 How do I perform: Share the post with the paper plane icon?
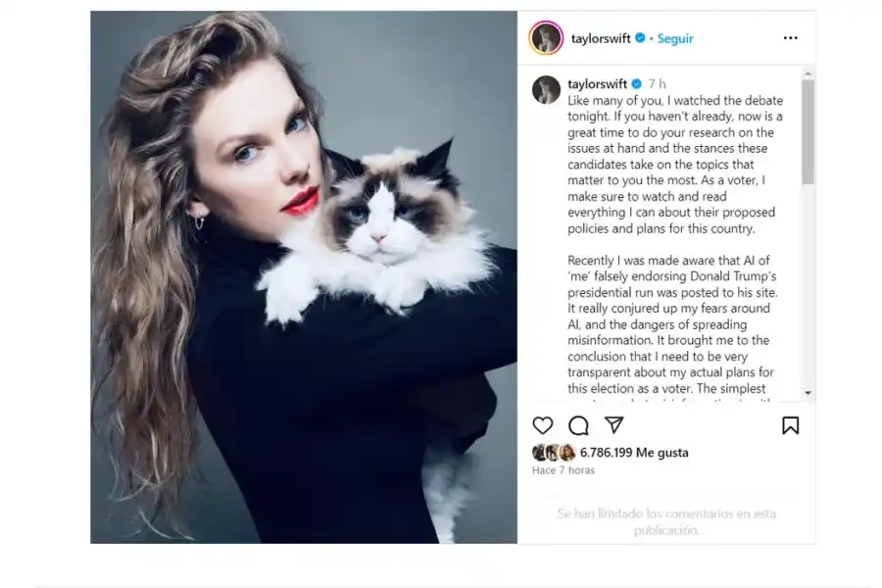point(613,424)
